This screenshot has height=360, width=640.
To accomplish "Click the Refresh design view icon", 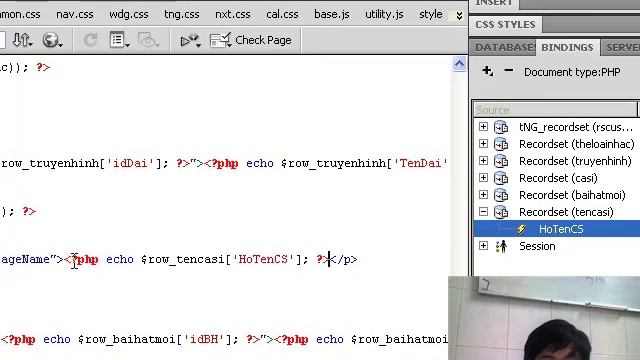I will tap(90, 40).
